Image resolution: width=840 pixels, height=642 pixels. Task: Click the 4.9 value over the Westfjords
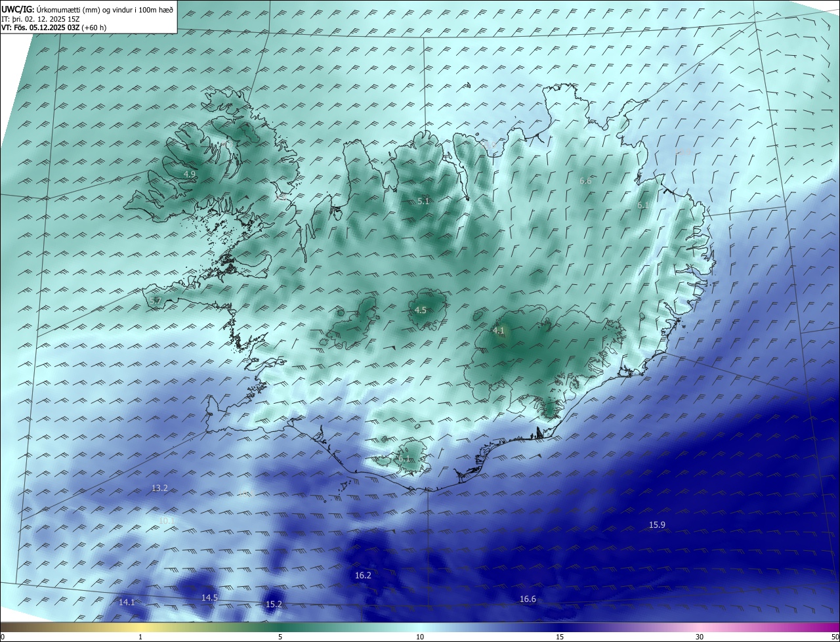point(190,174)
